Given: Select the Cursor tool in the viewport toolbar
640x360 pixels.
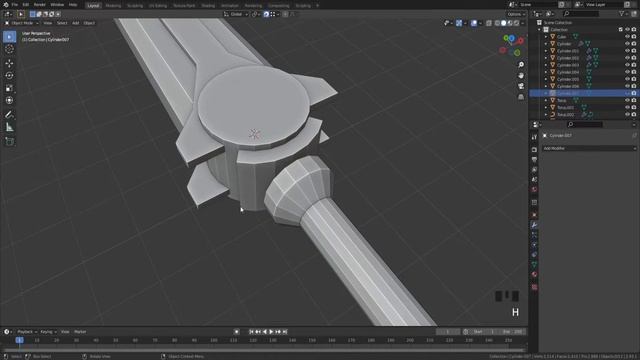Looking at the screenshot, I should [x=9, y=49].
